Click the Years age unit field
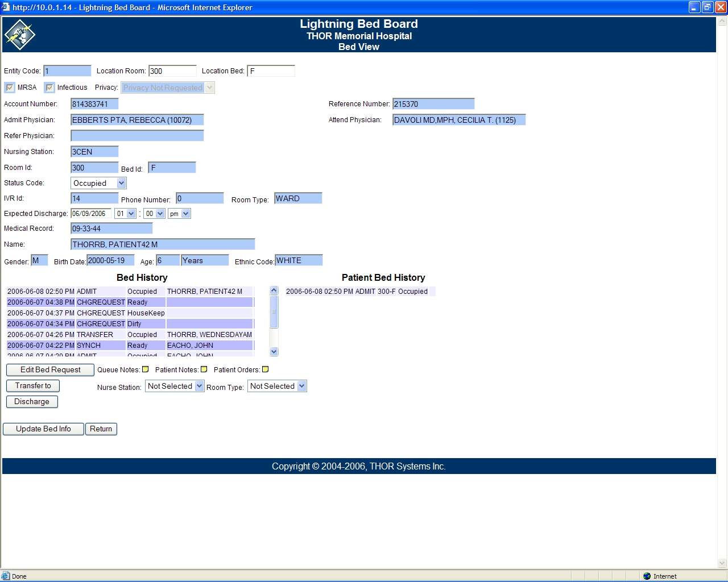The height and width of the screenshot is (582, 728). (x=205, y=260)
